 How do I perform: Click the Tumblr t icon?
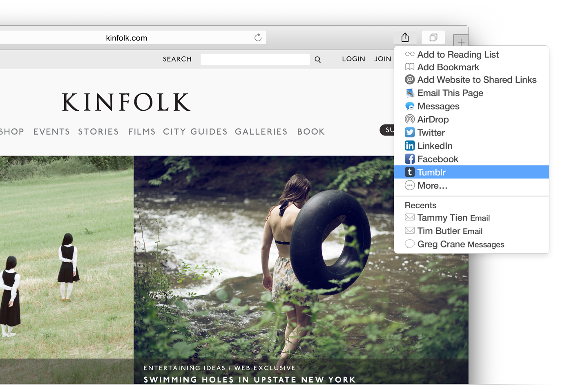click(x=410, y=172)
